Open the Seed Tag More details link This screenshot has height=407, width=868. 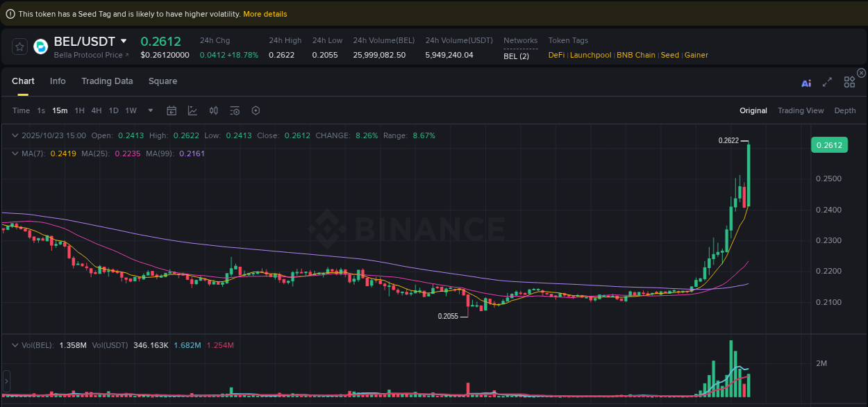[265, 13]
